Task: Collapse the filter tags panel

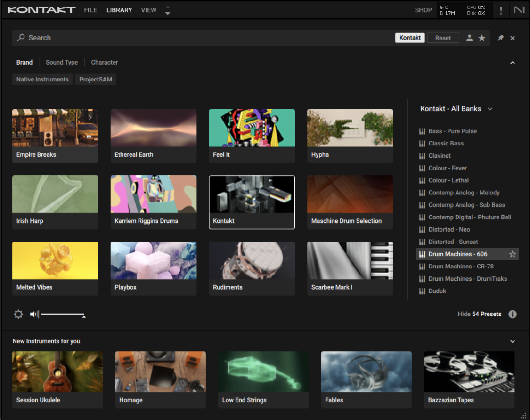Action: [513, 63]
